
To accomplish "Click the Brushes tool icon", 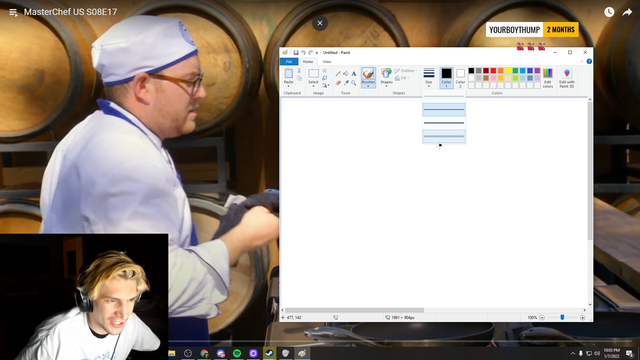I will coord(368,73).
